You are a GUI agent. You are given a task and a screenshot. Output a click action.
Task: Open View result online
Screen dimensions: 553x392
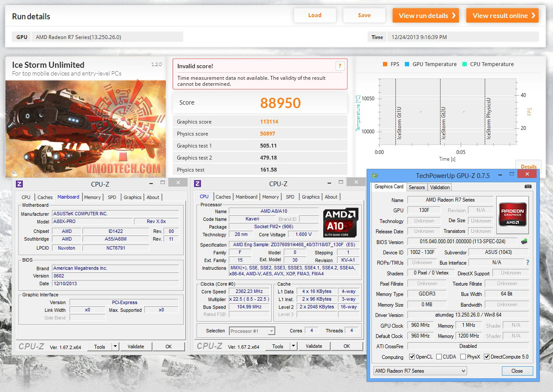pyautogui.click(x=502, y=15)
